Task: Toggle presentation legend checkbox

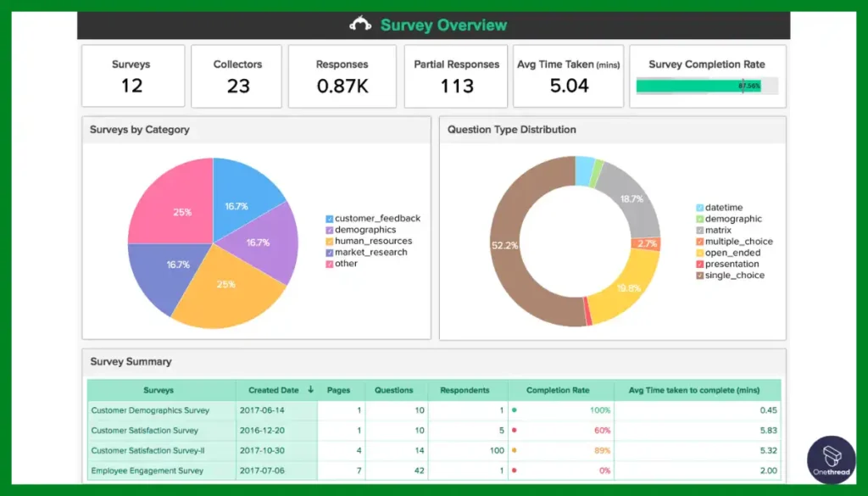Action: click(699, 264)
